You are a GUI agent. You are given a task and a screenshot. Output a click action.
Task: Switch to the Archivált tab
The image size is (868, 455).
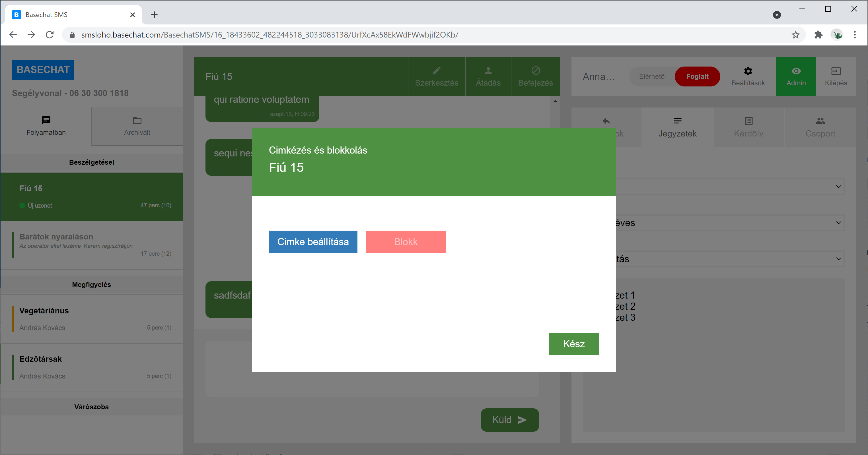[137, 126]
